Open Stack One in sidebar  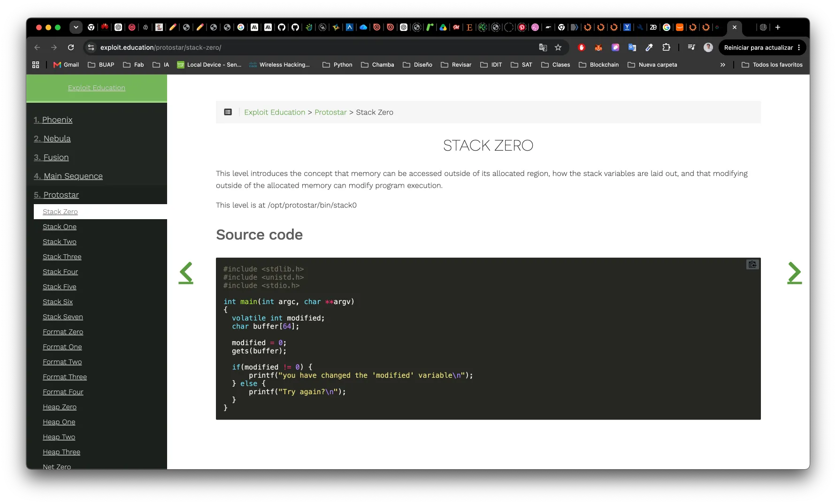pyautogui.click(x=60, y=227)
